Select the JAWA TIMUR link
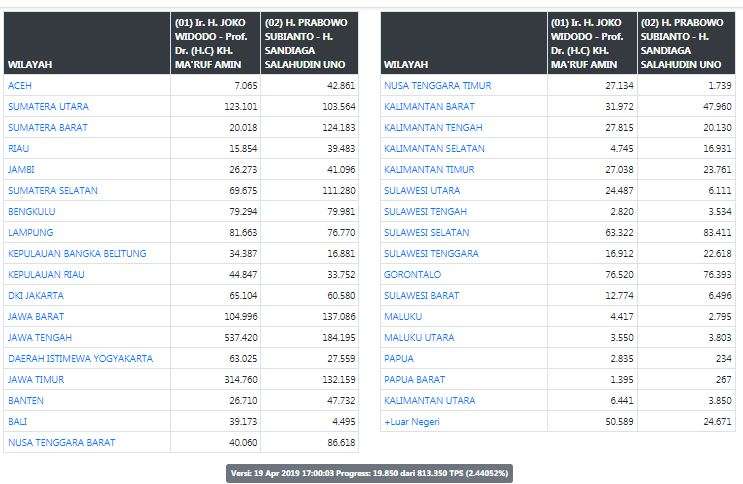The height and width of the screenshot is (484, 743). pos(36,380)
